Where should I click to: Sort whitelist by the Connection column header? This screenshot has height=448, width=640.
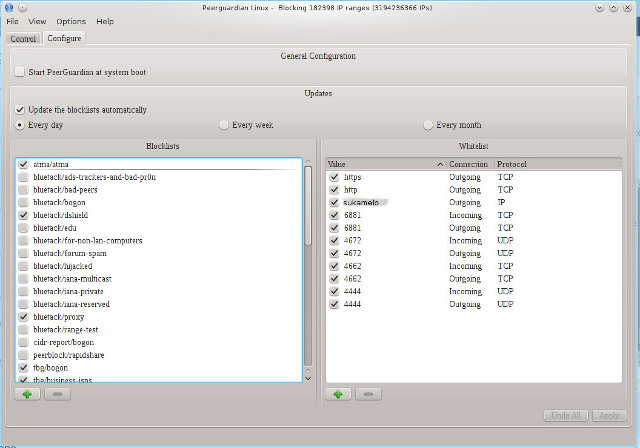(468, 163)
